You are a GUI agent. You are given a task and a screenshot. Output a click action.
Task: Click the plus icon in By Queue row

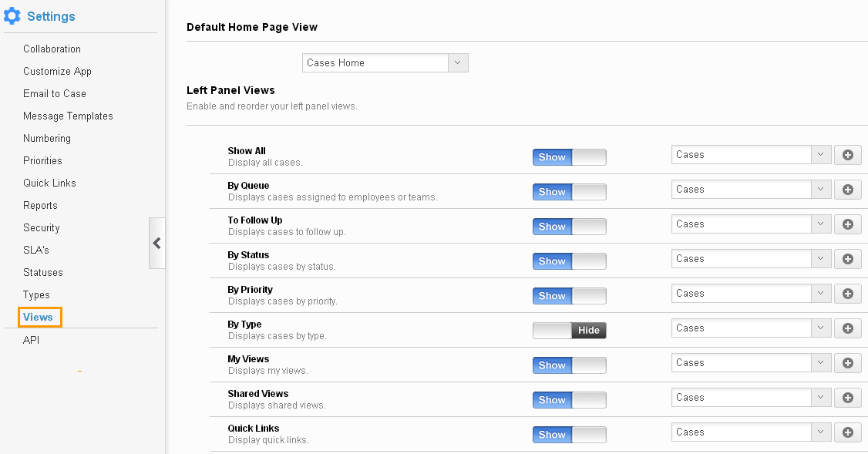[847, 190]
